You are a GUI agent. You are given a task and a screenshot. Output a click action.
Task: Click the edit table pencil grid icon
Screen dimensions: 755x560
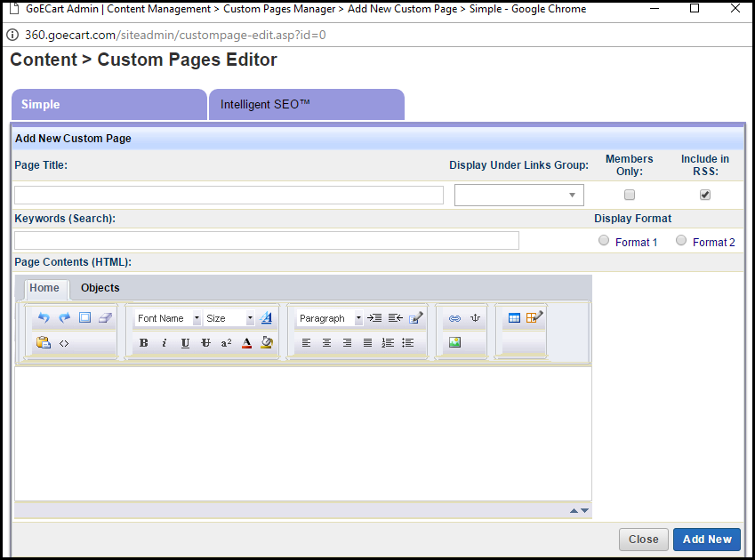(x=534, y=317)
